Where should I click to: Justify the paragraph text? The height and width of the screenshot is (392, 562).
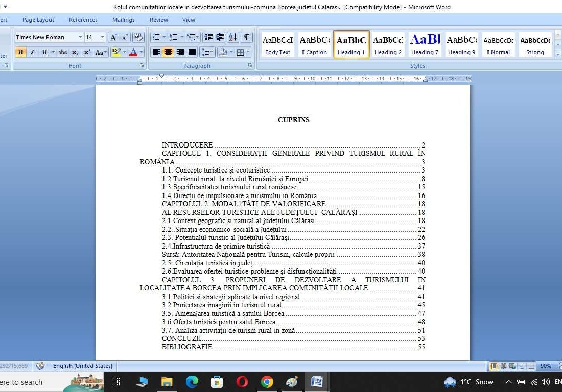pos(192,52)
